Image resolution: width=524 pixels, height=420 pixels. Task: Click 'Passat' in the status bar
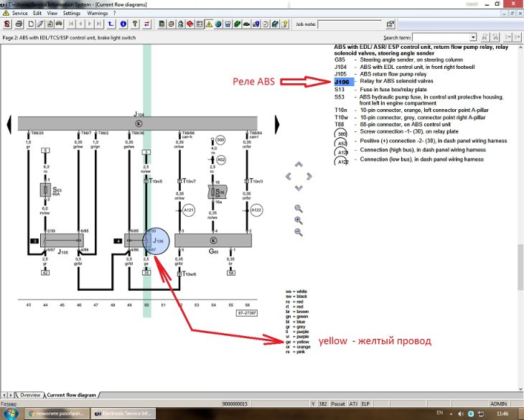click(x=337, y=404)
